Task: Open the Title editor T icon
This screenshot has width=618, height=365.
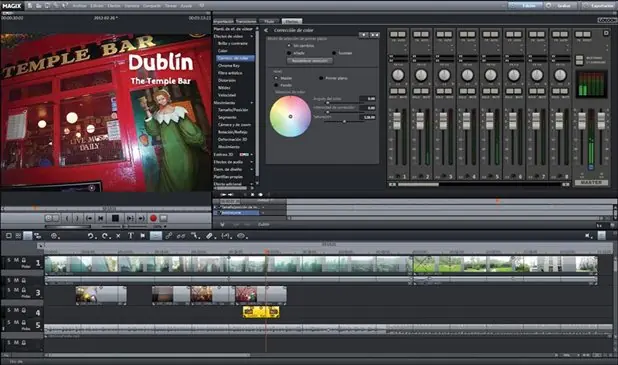Action: click(x=130, y=236)
